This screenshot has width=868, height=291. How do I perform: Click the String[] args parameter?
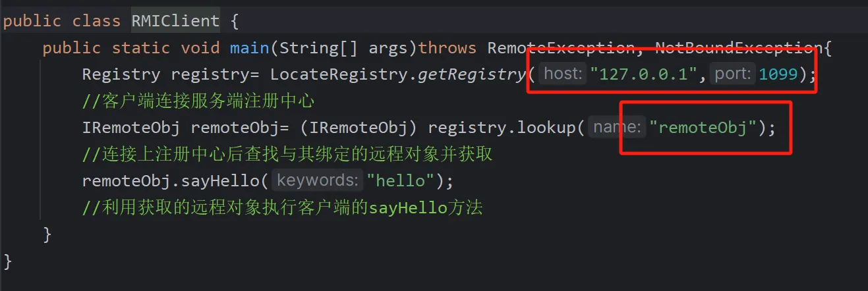(339, 48)
